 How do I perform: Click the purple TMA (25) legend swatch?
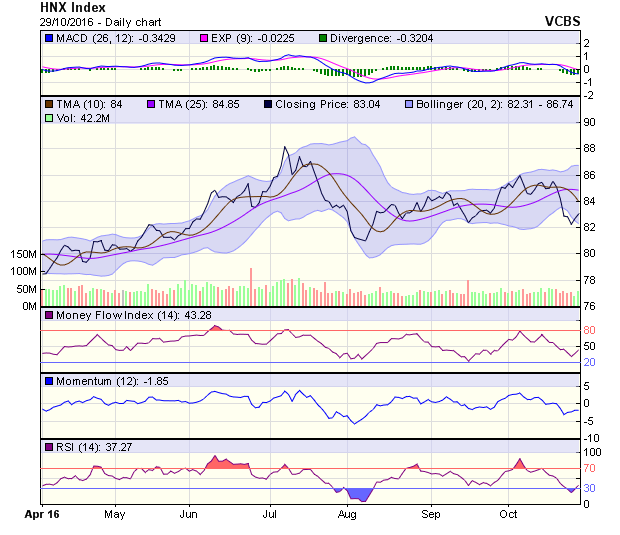(152, 103)
